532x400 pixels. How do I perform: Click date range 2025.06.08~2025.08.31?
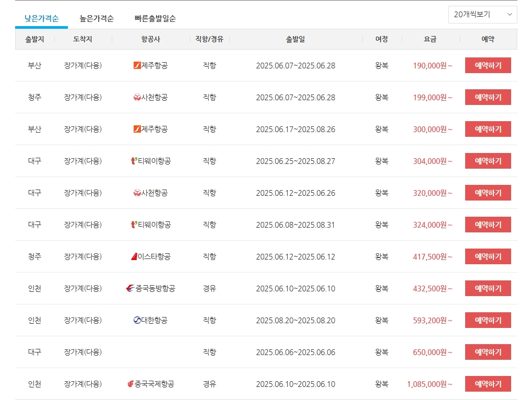tap(295, 225)
